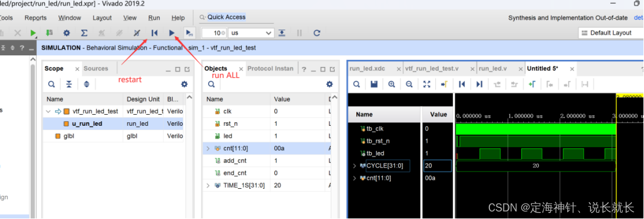Screen dimensions: 644x219
Task: Open Settings gear in the main toolbar
Action: (x=66, y=33)
